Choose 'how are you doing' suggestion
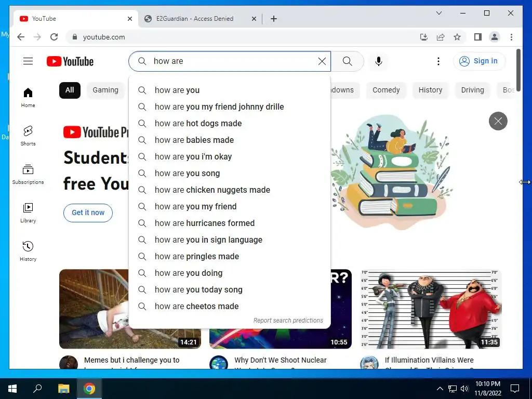This screenshot has width=532, height=399. coord(230,273)
